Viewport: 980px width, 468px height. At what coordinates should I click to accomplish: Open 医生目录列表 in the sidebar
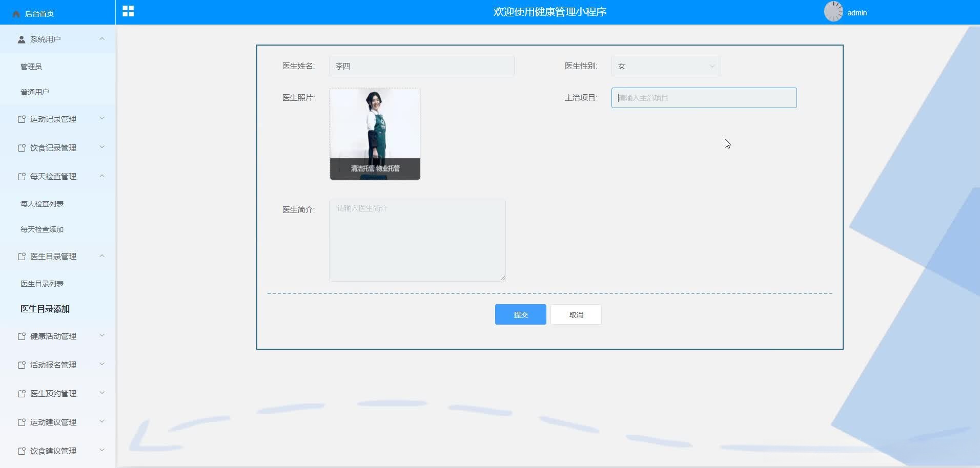click(x=42, y=283)
